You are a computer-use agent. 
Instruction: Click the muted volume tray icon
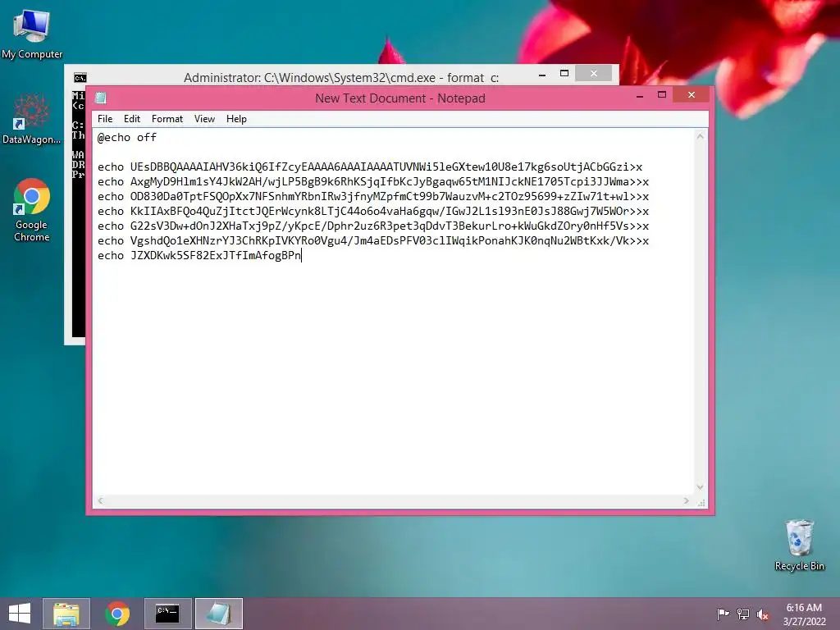(763, 614)
